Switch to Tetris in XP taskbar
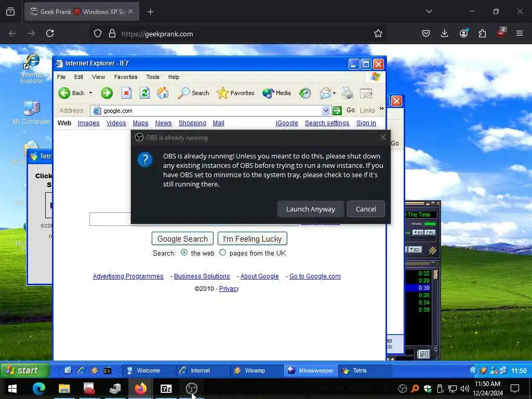Image resolution: width=532 pixels, height=399 pixels. click(365, 370)
